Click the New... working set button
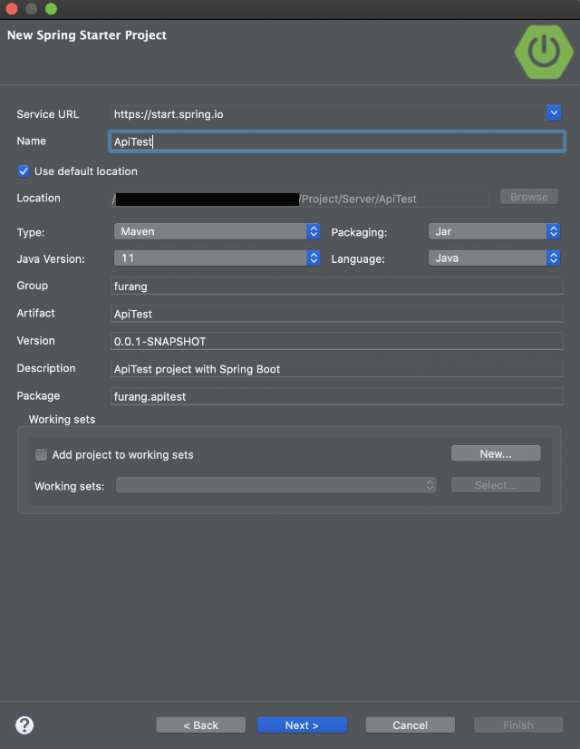Screen dimensions: 580x749 coord(496,453)
